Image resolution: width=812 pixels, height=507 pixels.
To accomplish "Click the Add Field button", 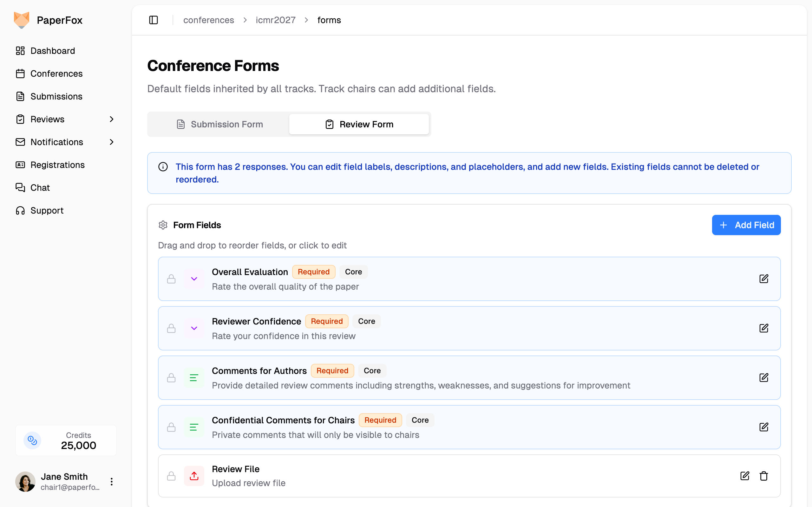I will click(x=746, y=225).
